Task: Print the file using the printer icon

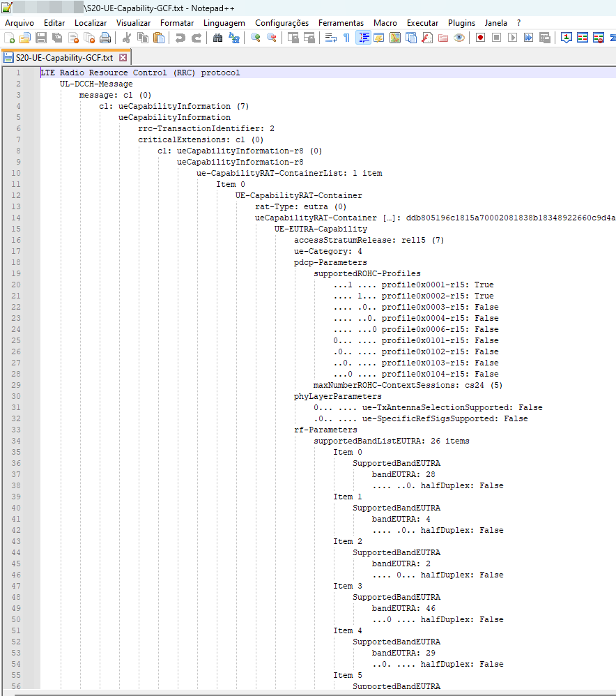Action: pos(105,38)
